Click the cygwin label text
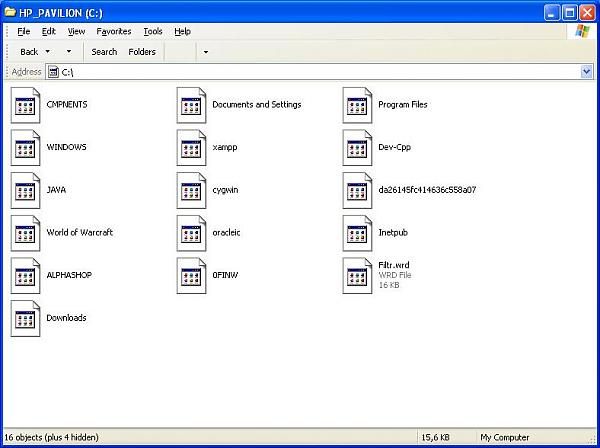The height and width of the screenshot is (448, 600). (225, 190)
